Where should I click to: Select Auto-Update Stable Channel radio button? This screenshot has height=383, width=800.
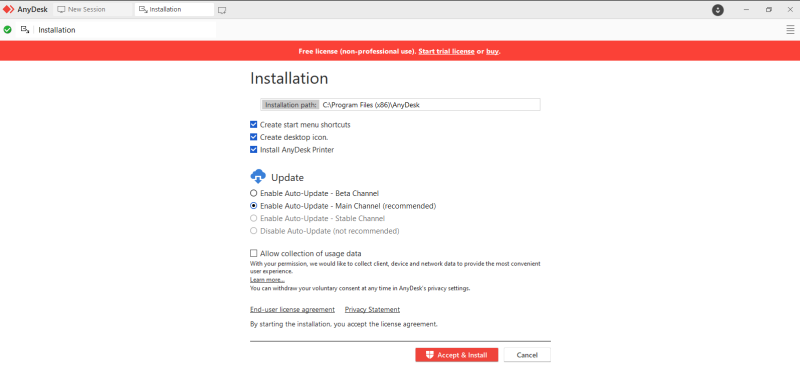(x=254, y=218)
